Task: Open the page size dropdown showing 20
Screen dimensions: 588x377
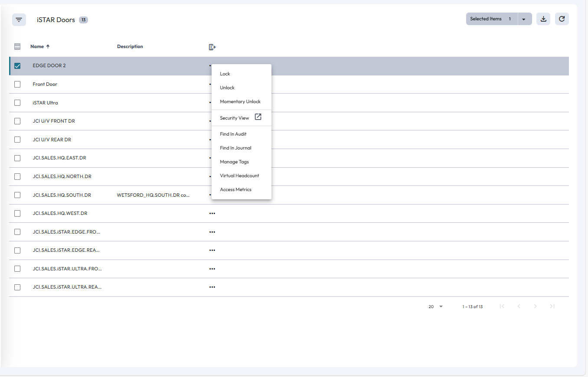Action: pyautogui.click(x=435, y=306)
